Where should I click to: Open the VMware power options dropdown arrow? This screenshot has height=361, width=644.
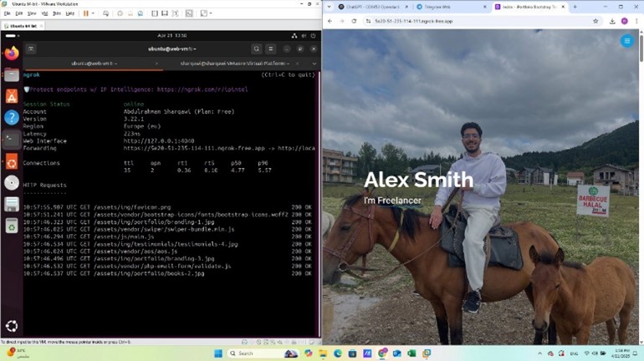click(x=94, y=13)
